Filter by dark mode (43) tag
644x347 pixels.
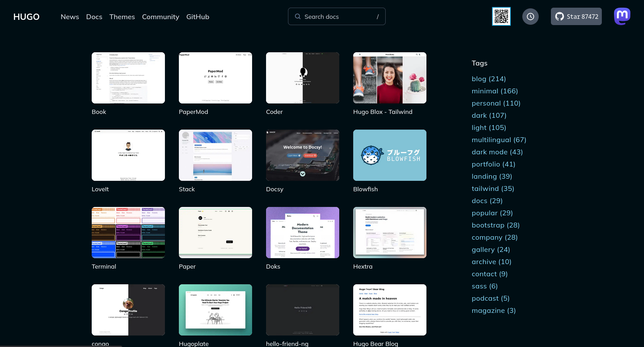point(497,152)
